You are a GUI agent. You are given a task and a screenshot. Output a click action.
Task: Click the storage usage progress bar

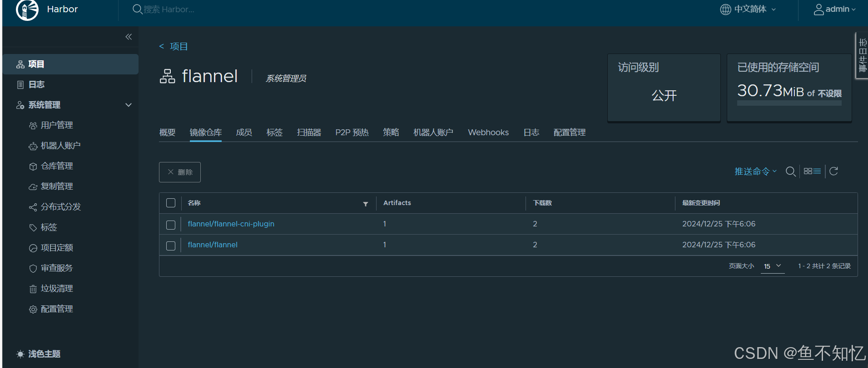tap(789, 103)
